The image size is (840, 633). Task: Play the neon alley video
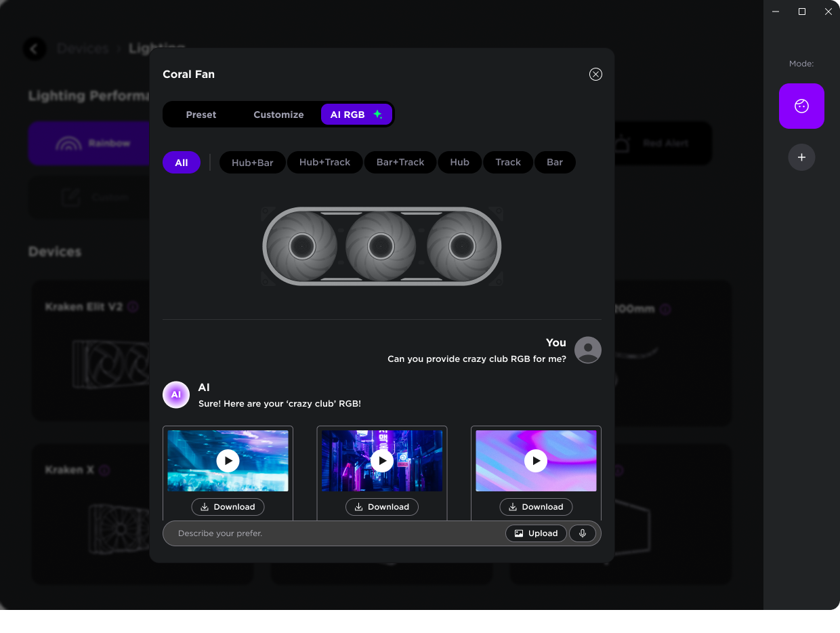[382, 461]
